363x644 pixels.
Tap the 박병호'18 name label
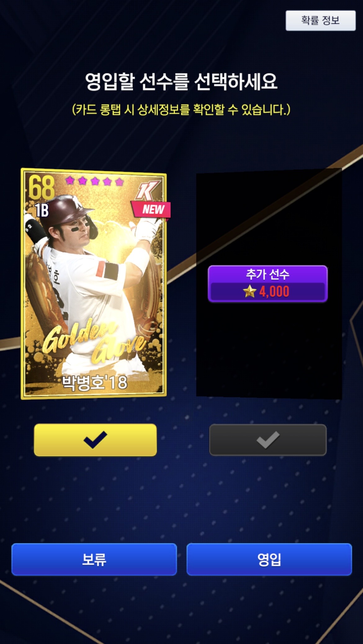pyautogui.click(x=95, y=382)
